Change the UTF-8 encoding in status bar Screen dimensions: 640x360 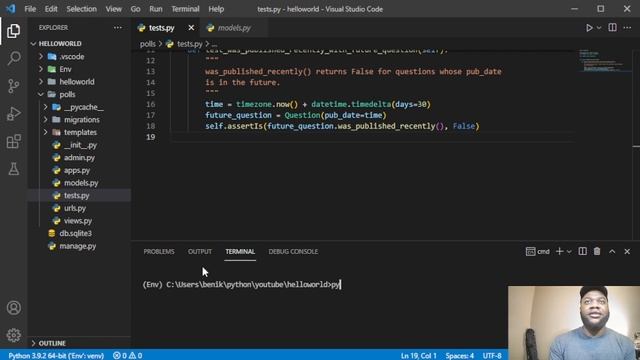pos(492,356)
